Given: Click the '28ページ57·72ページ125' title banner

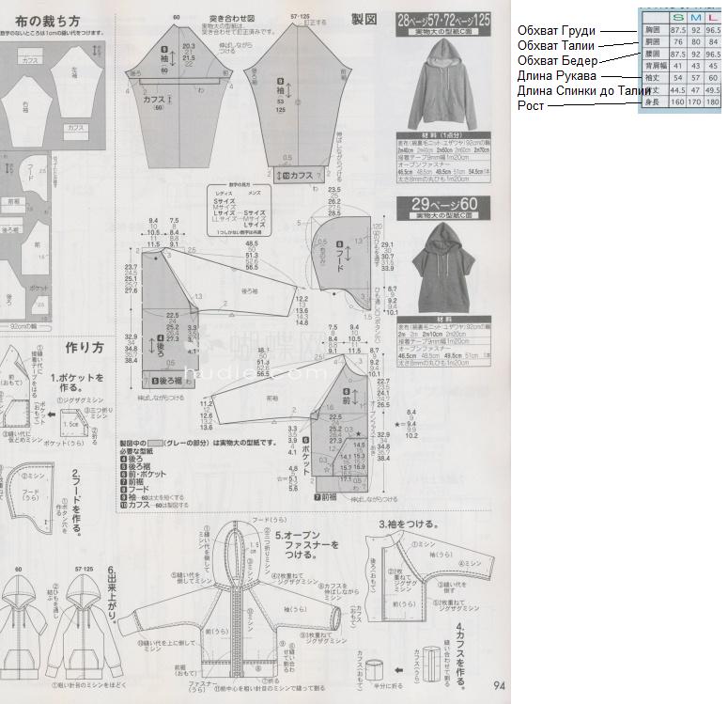Looking at the screenshot, I should (x=443, y=24).
